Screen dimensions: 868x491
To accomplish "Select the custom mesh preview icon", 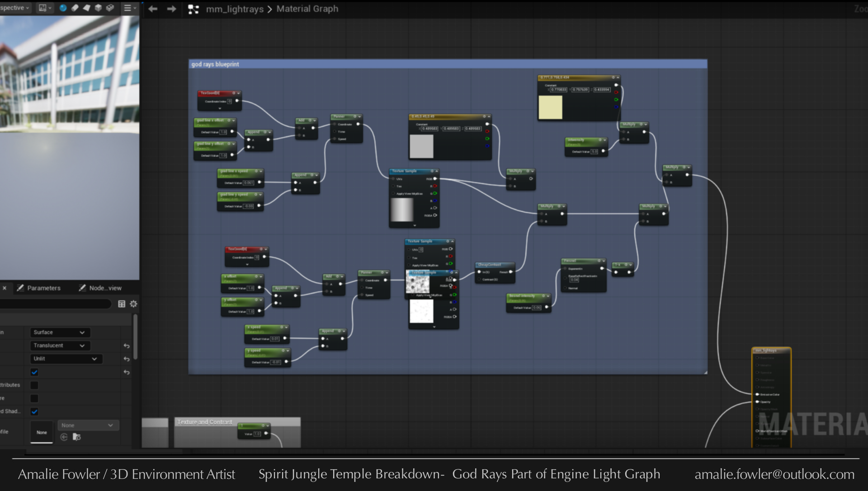I will pos(110,8).
